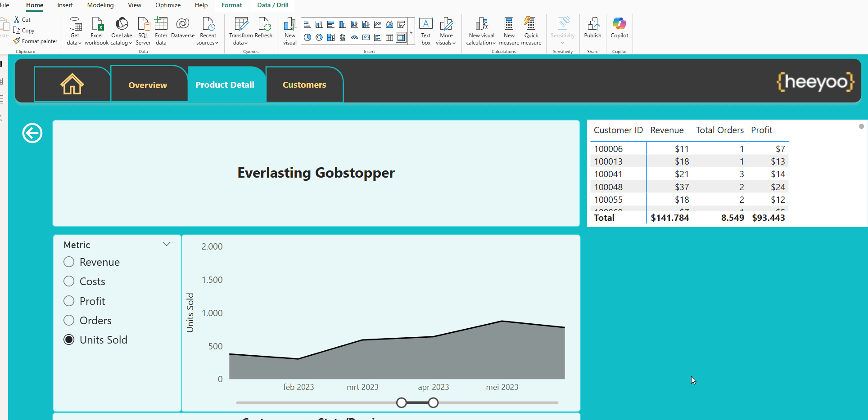Expand the visual gallery dropdown arrow
The image size is (868, 420).
411,32
